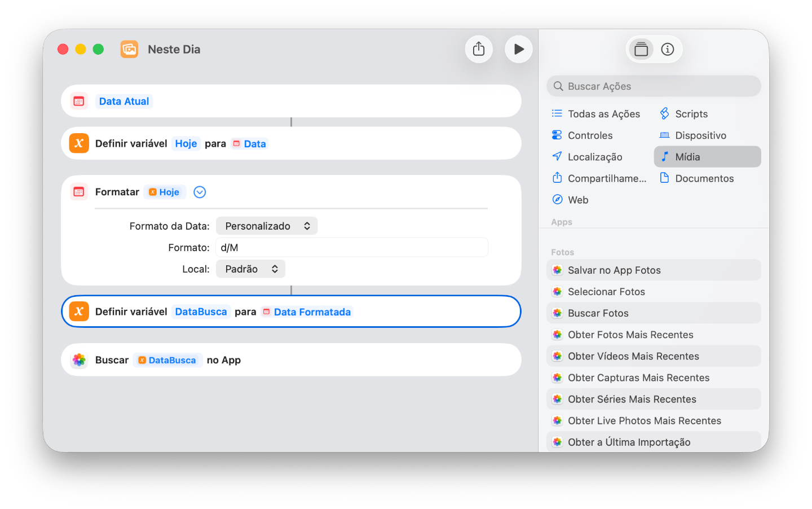Image resolution: width=812 pixels, height=509 pixels.
Task: Open the Controles actions category
Action: point(590,135)
